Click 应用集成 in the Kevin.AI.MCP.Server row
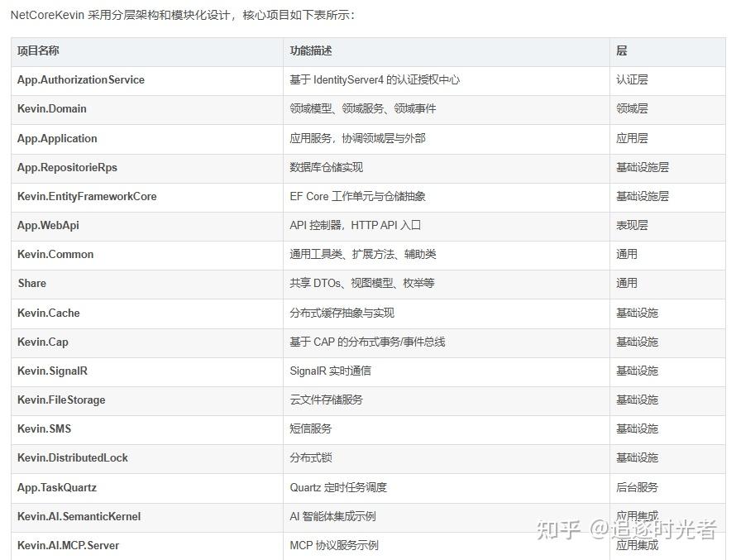 (637, 545)
